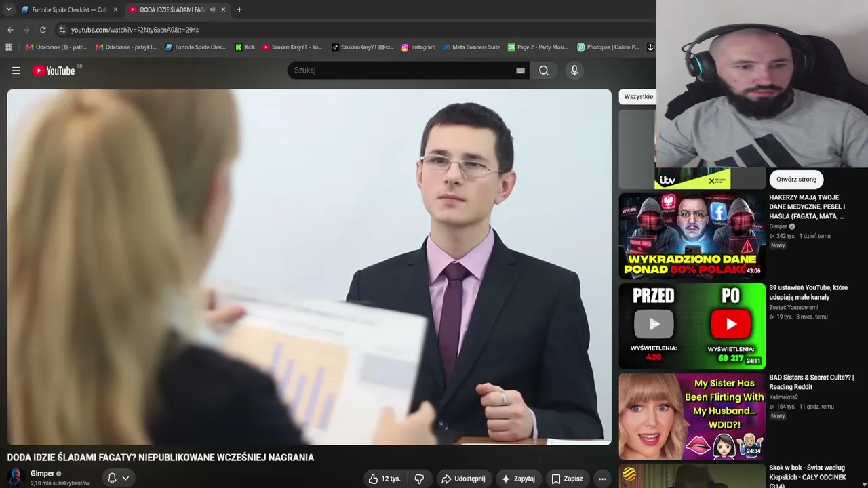Open HAKERZY MAJĄ TWOJE DANE MEDYCZNE title
This screenshot has height=488, width=868.
[807, 207]
